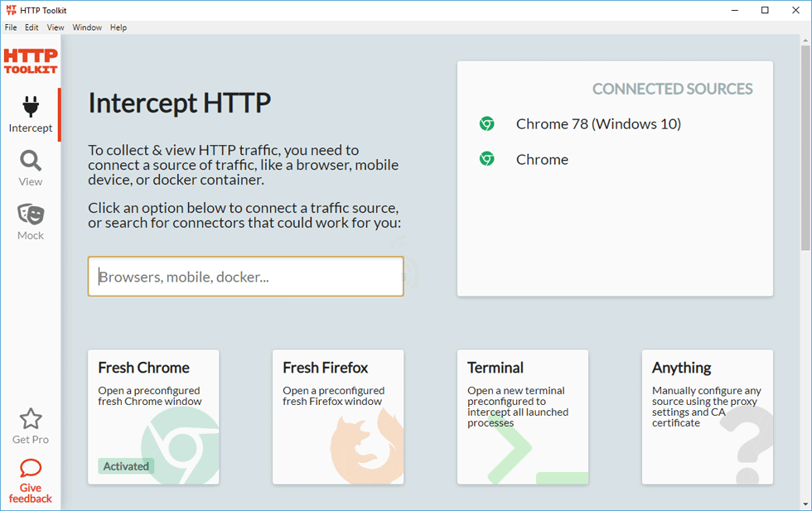
Task: Click the Activated badge on Fresh Chrome
Action: click(x=126, y=466)
